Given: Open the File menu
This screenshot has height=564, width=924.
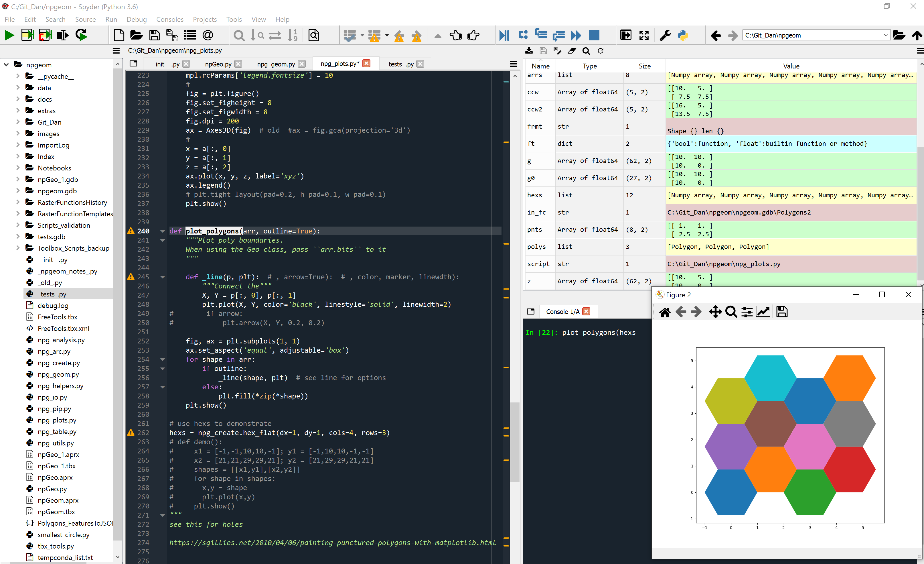Looking at the screenshot, I should [10, 19].
